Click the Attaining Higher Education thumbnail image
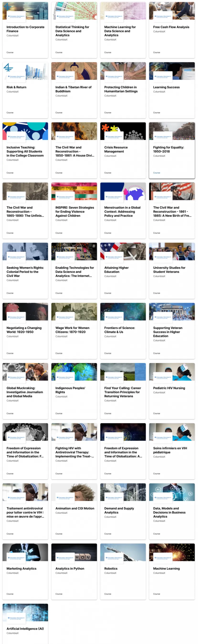 (123, 252)
